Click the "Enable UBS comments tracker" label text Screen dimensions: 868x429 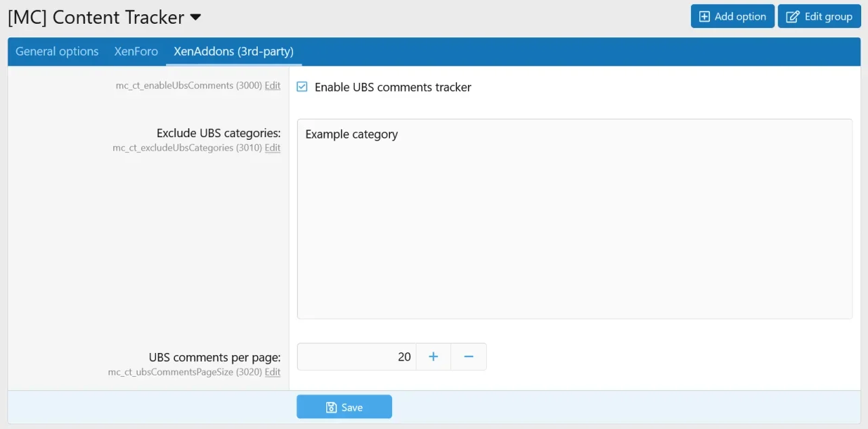pos(393,87)
